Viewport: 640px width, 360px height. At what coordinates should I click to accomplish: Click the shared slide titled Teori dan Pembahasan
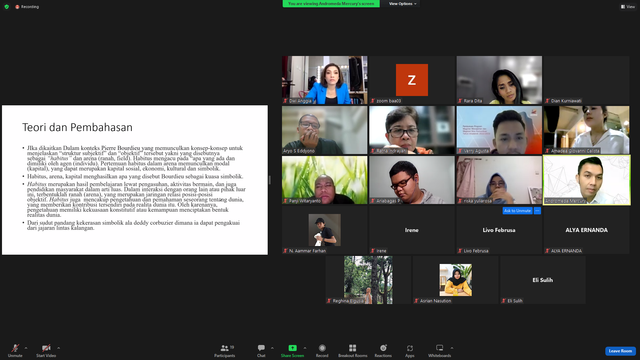tap(135, 180)
